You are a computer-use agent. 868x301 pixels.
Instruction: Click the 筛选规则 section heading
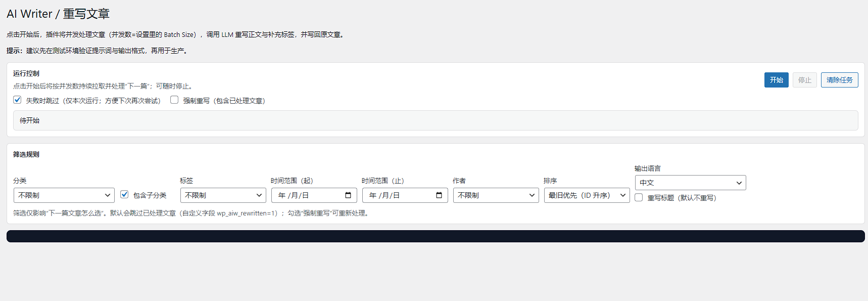26,154
